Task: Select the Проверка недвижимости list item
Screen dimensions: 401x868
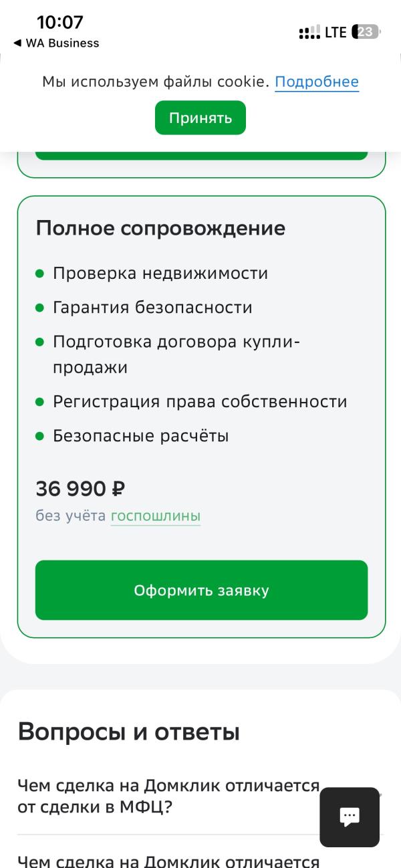Action: click(160, 274)
